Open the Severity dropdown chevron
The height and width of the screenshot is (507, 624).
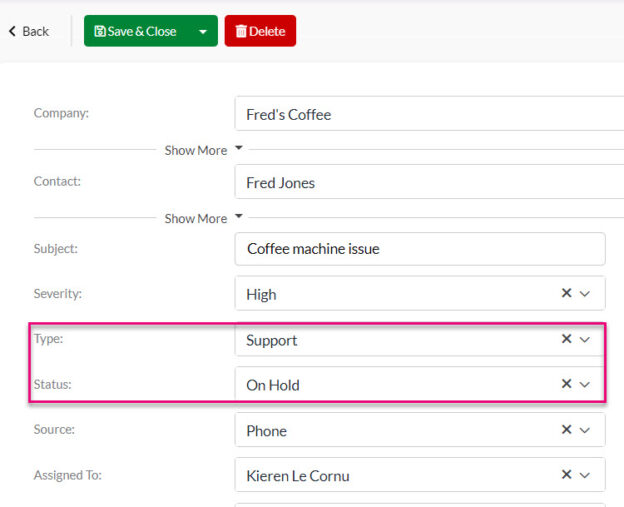tap(586, 294)
